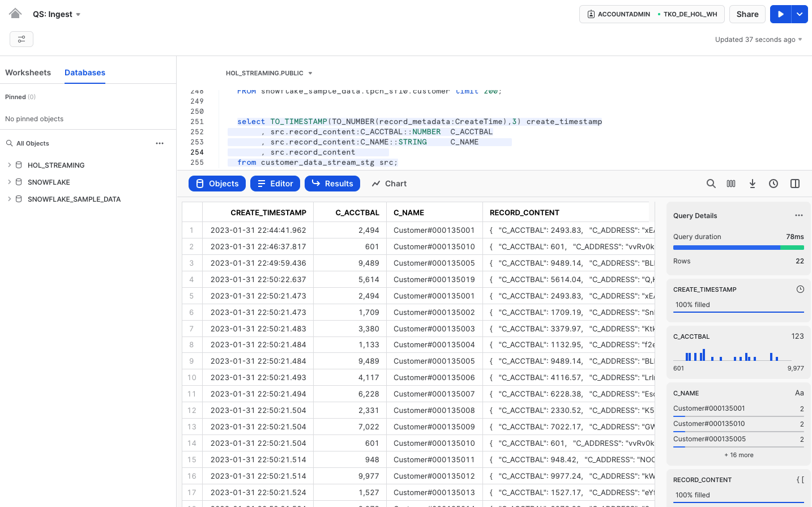Open the worksheet filter settings icon

[22, 39]
